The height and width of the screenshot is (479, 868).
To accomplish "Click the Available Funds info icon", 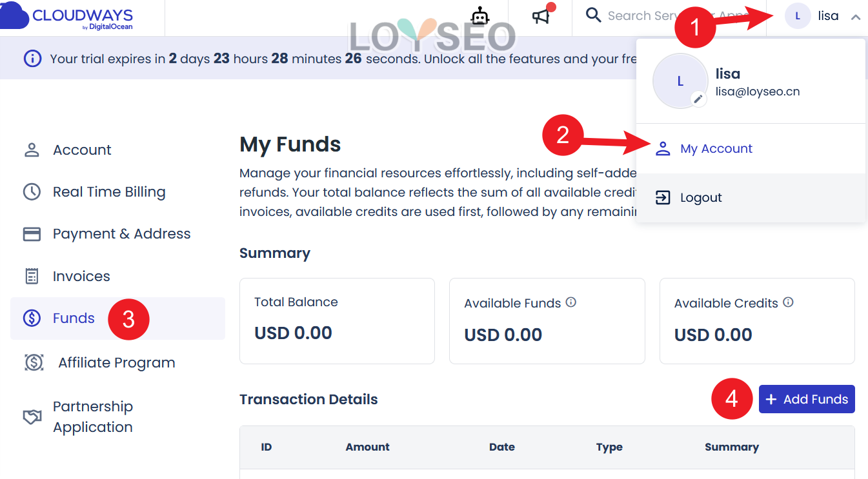I will [x=571, y=302].
